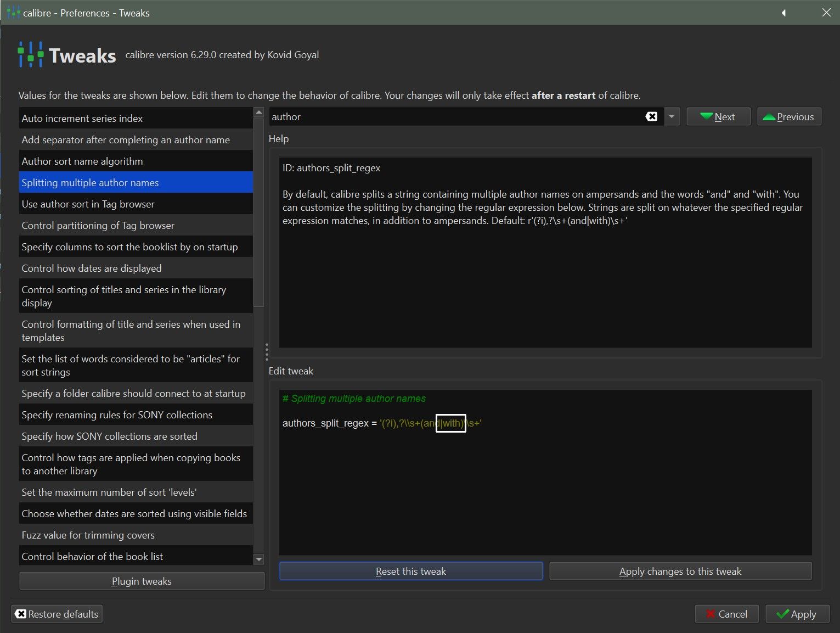Image resolution: width=840 pixels, height=633 pixels.
Task: Click the tweaks list scroll up arrow
Action: [259, 112]
